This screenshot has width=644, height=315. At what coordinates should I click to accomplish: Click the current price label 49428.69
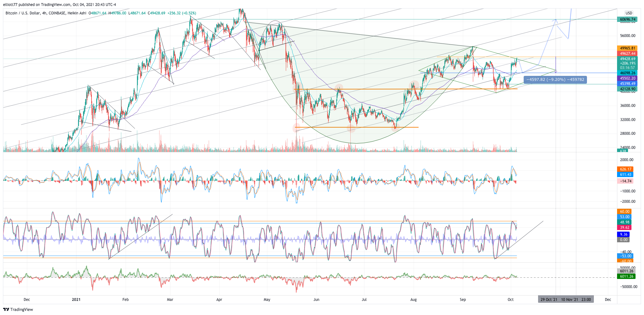pyautogui.click(x=628, y=59)
